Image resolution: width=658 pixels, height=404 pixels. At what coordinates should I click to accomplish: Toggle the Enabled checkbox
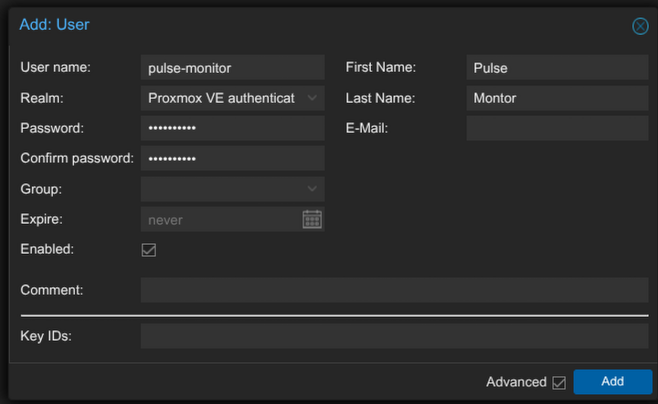[149, 249]
